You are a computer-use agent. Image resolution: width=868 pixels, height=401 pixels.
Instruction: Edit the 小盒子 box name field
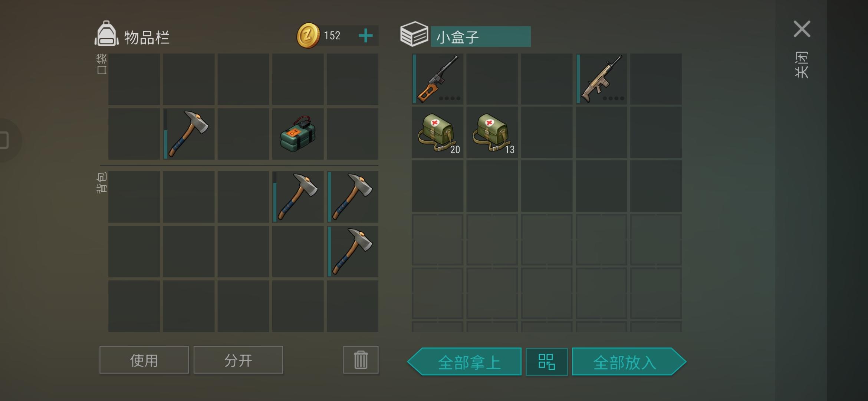pyautogui.click(x=481, y=36)
